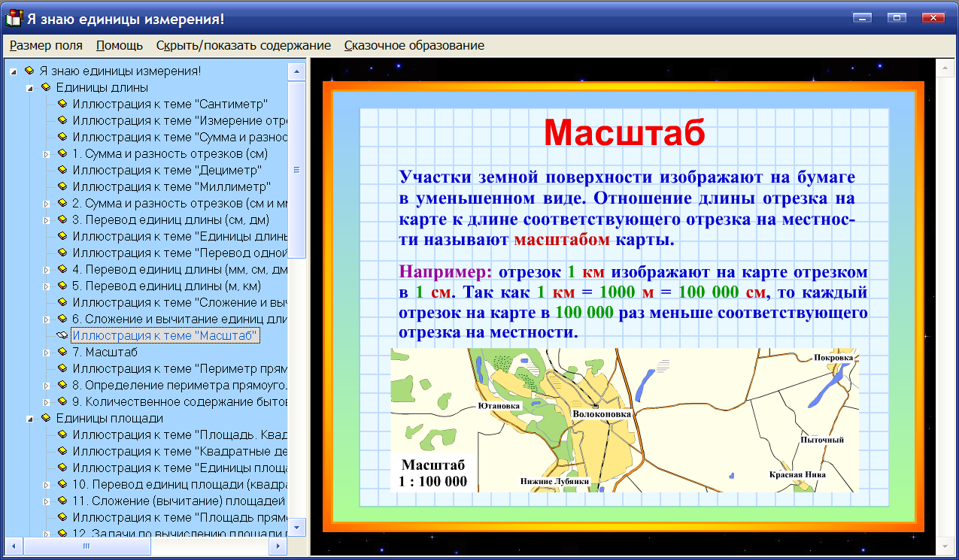Screen dimensions: 959x560
Task: Click book icon beside "Единицы площади" folder
Action: coord(46,418)
